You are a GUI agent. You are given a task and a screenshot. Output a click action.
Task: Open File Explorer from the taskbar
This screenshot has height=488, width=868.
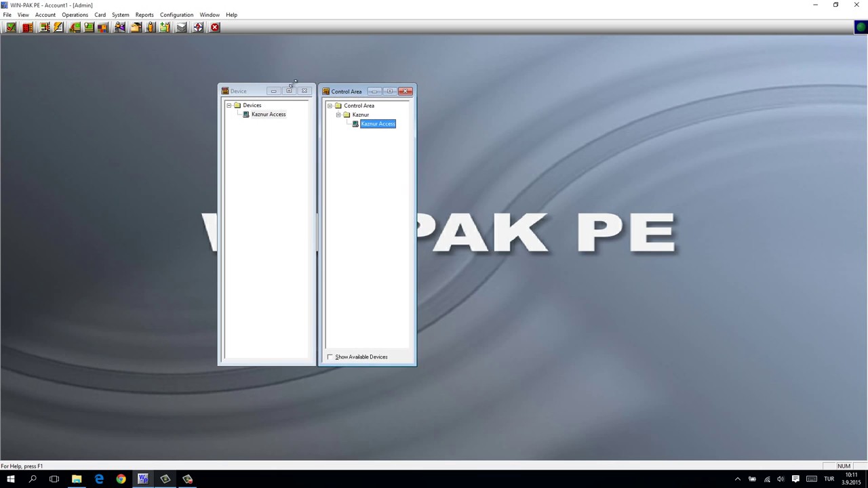coord(77,479)
